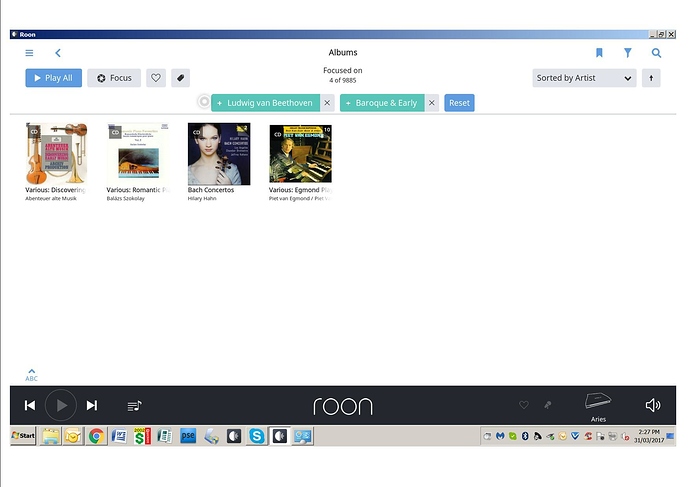This screenshot has height=487, width=690.
Task: Click the '4 of 9885' count text
Action: click(343, 81)
